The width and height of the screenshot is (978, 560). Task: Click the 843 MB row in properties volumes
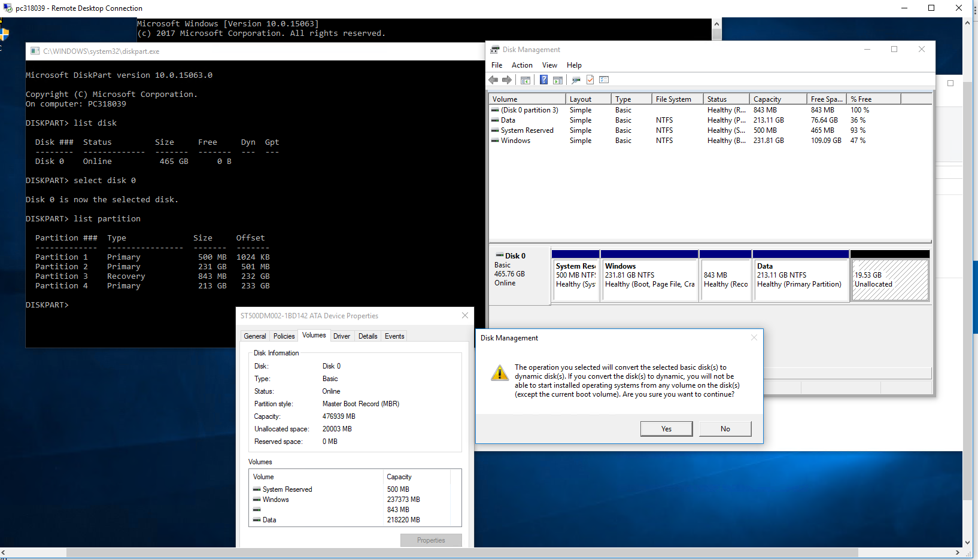(x=355, y=510)
